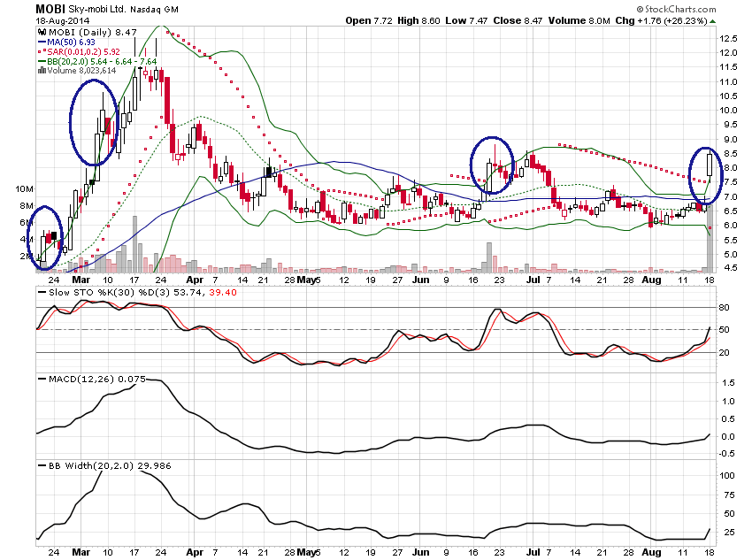This screenshot has height=560, width=752.
Task: Click the 'Slow STO %K(30) %D(3)' indicator label
Action: (x=110, y=293)
